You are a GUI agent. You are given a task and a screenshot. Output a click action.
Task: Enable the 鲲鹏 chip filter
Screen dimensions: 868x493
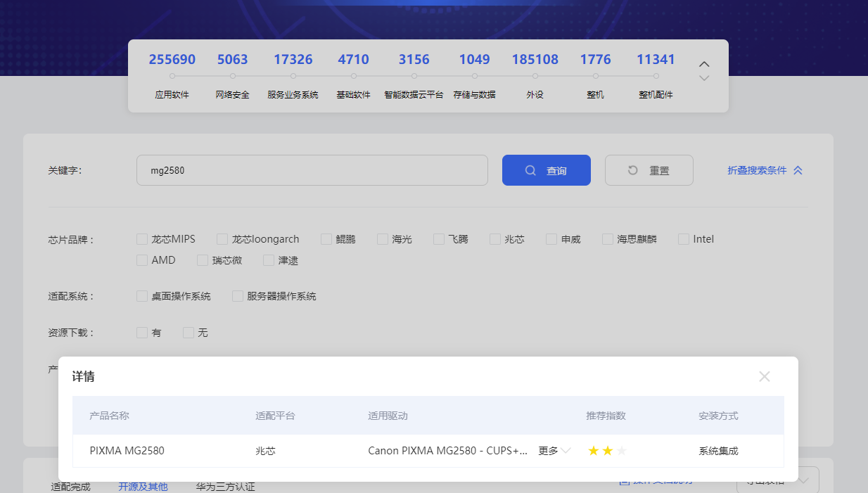tap(326, 239)
